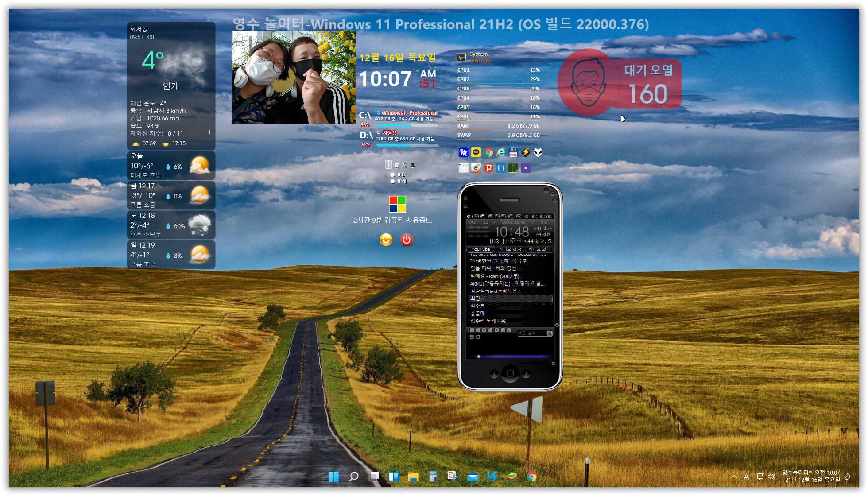
Task: Open the recycle bin widget icon
Action: click(388, 165)
